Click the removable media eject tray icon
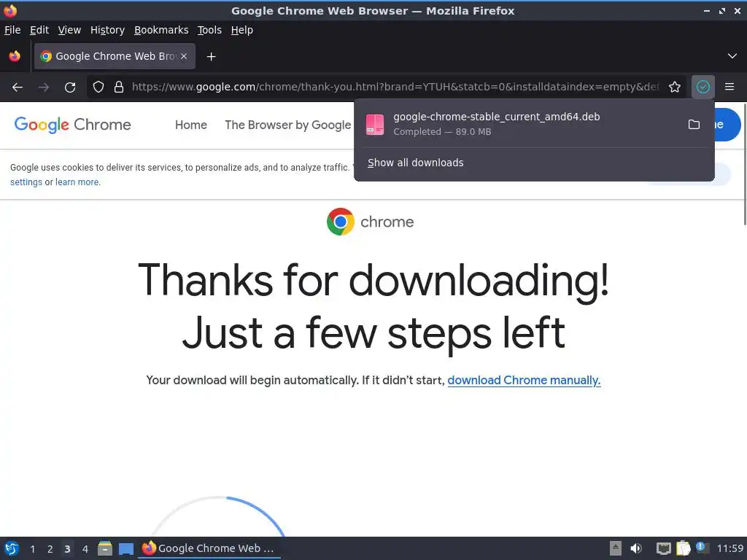Image resolution: width=747 pixels, height=560 pixels. coord(616,548)
